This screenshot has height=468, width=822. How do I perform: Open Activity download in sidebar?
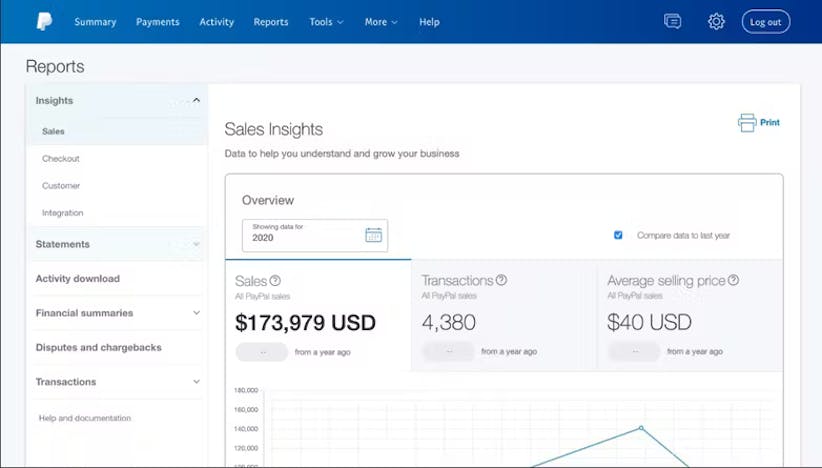[78, 279]
